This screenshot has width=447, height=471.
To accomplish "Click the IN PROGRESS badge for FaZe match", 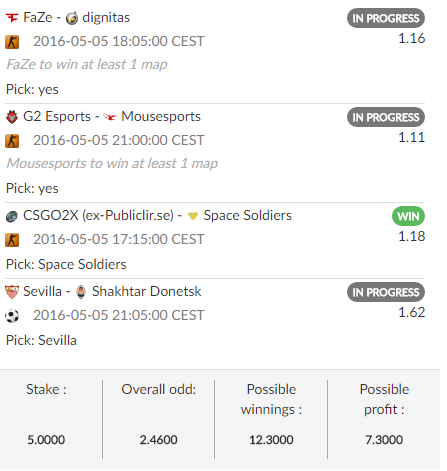I will [x=386, y=18].
